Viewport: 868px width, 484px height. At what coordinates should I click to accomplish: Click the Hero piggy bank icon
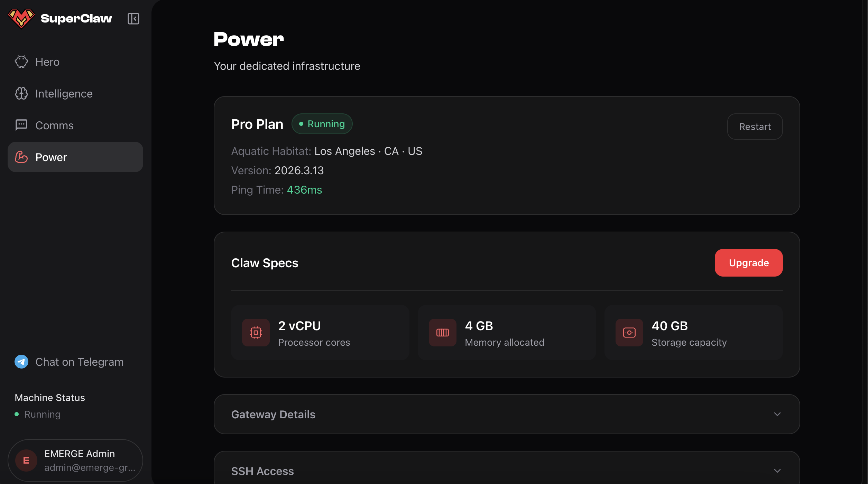point(21,62)
